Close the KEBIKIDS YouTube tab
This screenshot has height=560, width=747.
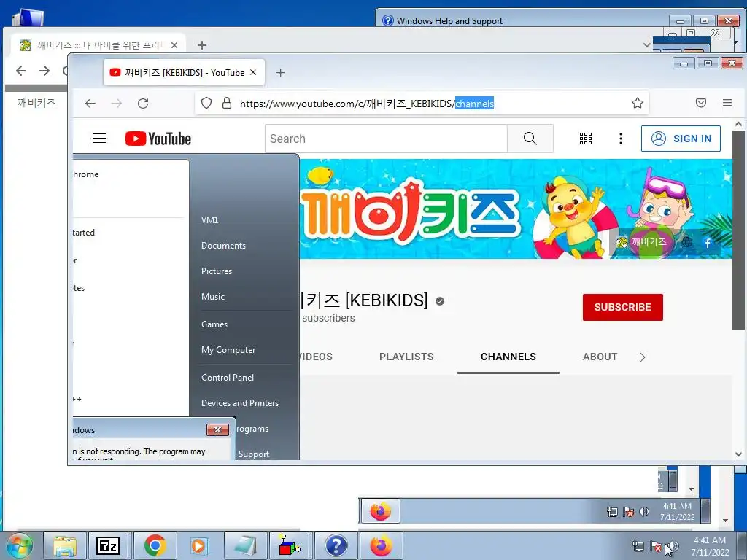(x=253, y=72)
